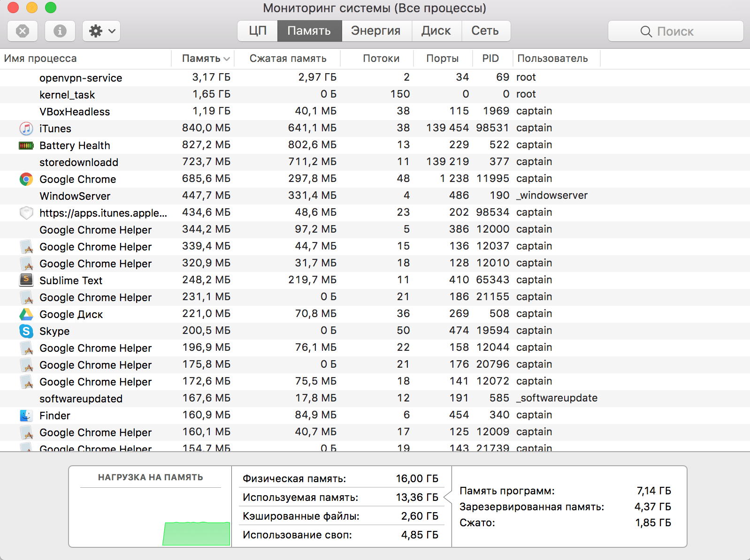Click icon of Chrome Helper PID 12037
Viewport: 750px width, 560px height.
coord(27,247)
